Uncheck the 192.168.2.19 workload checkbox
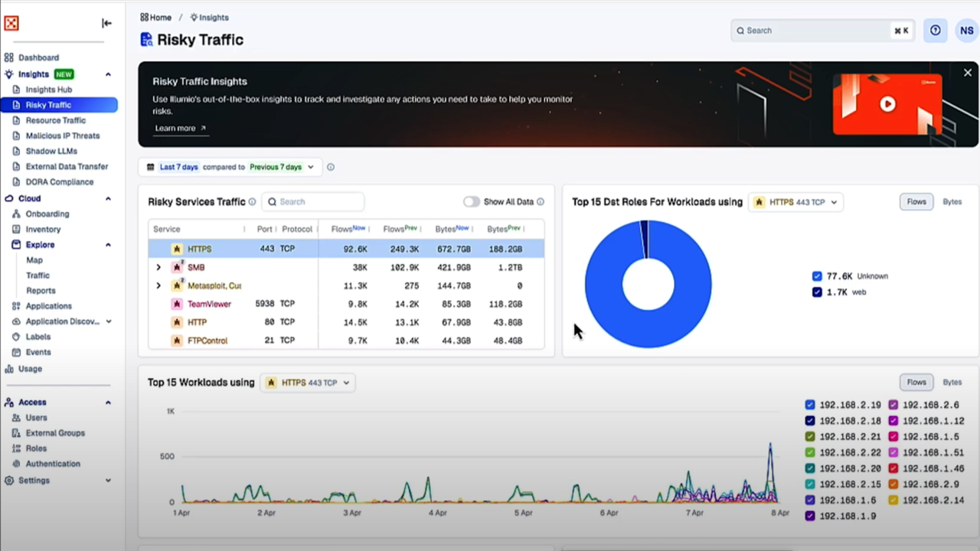 [x=810, y=405]
